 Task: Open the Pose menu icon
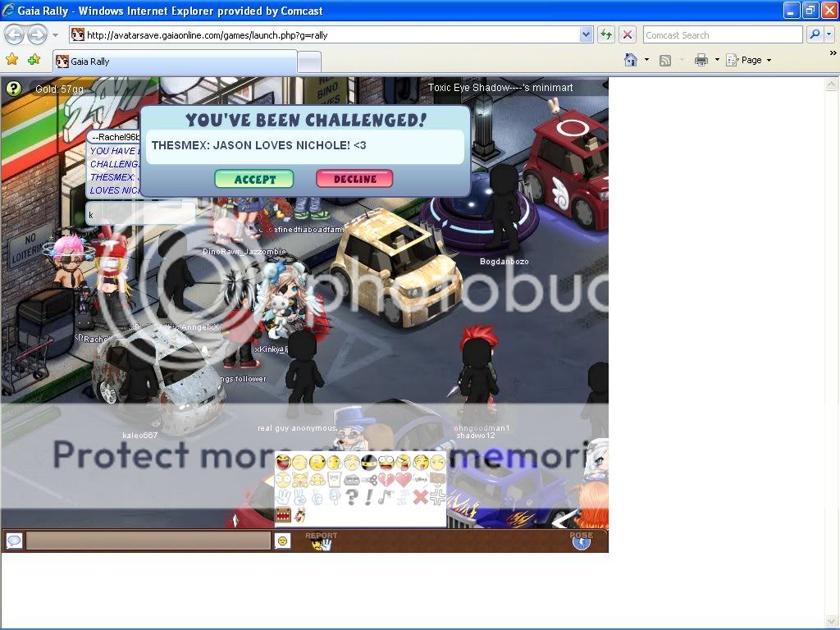point(581,540)
